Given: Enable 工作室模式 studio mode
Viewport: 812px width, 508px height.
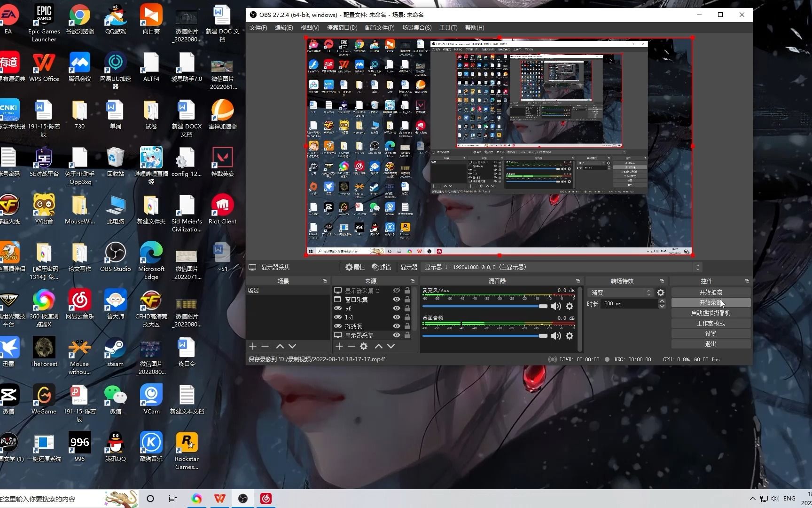Looking at the screenshot, I should 710,323.
